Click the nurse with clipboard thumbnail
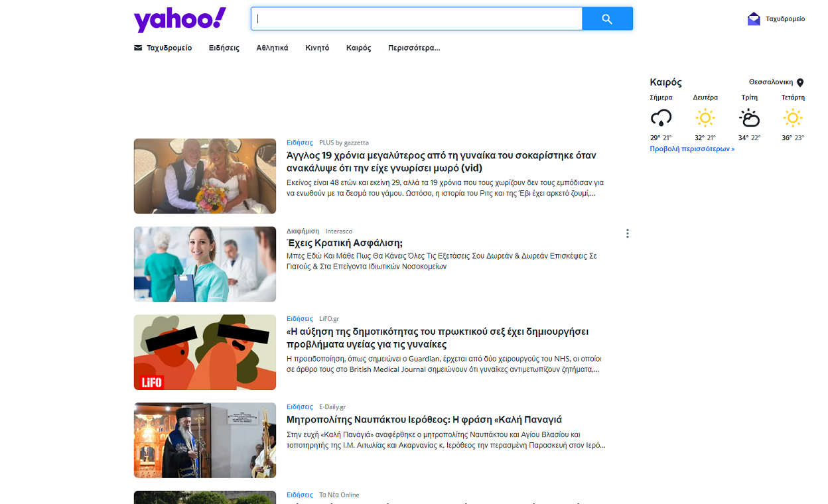The height and width of the screenshot is (504, 828). point(205,264)
